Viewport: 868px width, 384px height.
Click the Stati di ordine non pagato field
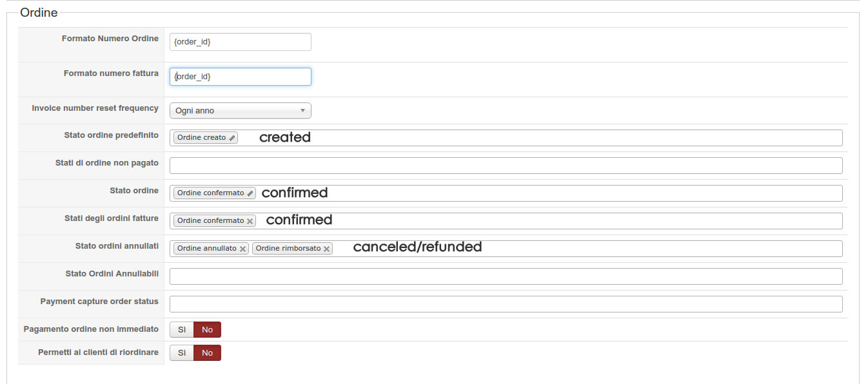pos(506,166)
